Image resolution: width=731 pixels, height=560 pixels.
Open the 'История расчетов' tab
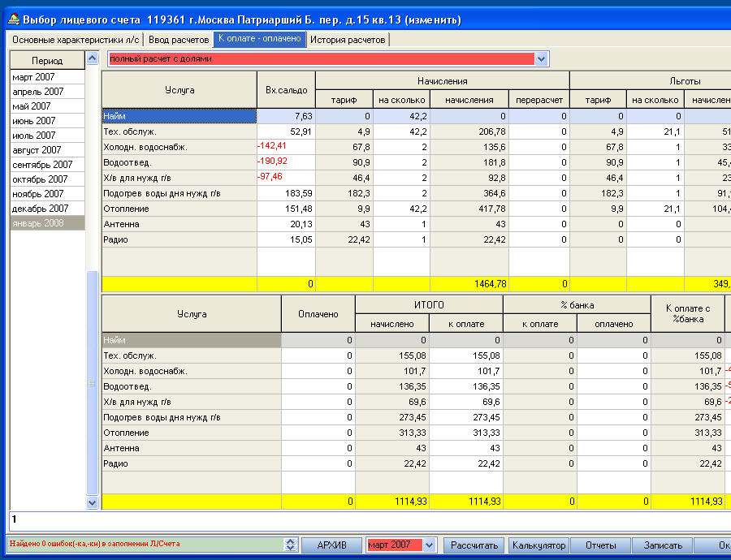(x=348, y=40)
